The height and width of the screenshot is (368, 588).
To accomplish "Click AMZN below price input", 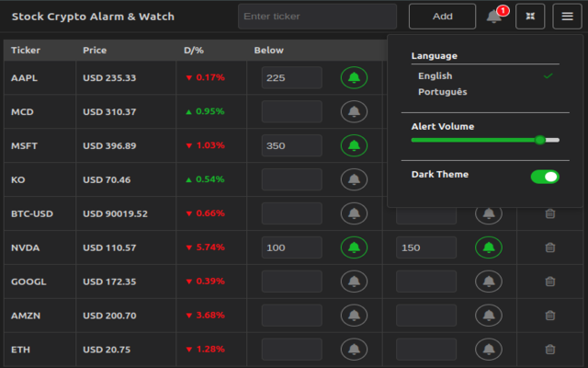I will pyautogui.click(x=292, y=316).
